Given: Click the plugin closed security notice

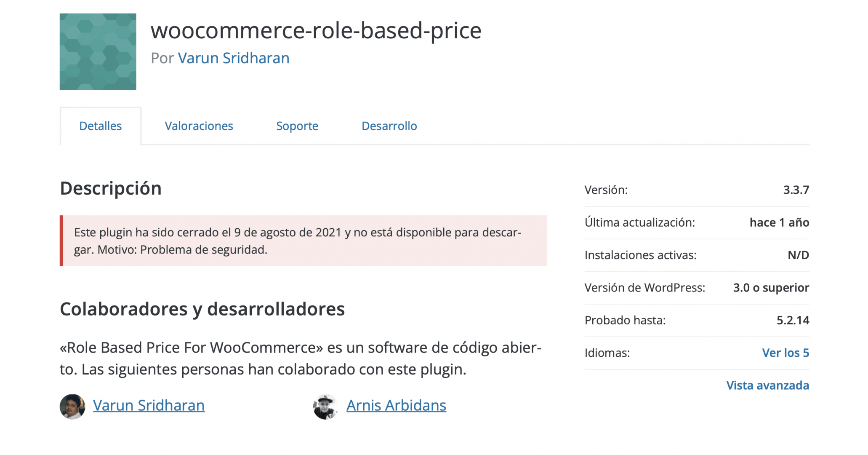Looking at the screenshot, I should [304, 241].
